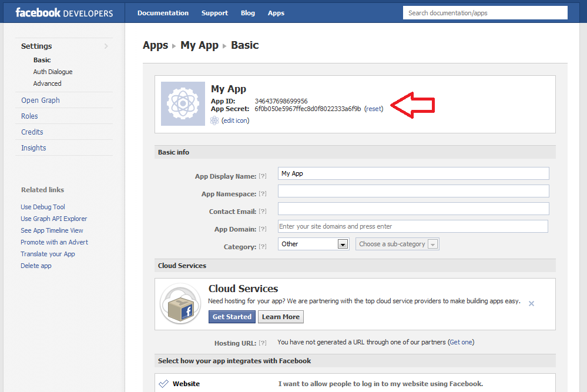Viewport: 587px width, 392px height.
Task: Click the Website checkmark icon
Action: 163,384
